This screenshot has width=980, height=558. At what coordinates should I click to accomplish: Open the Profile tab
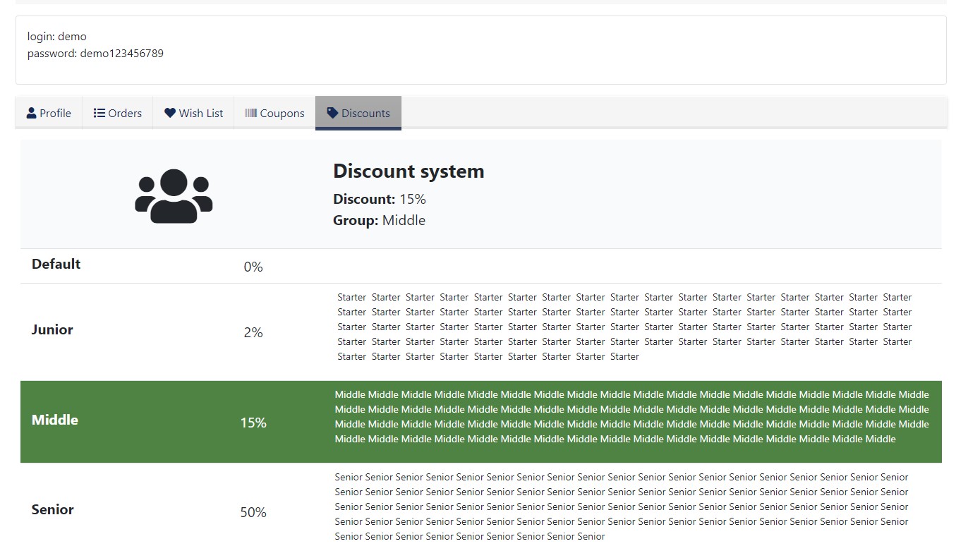pyautogui.click(x=55, y=114)
